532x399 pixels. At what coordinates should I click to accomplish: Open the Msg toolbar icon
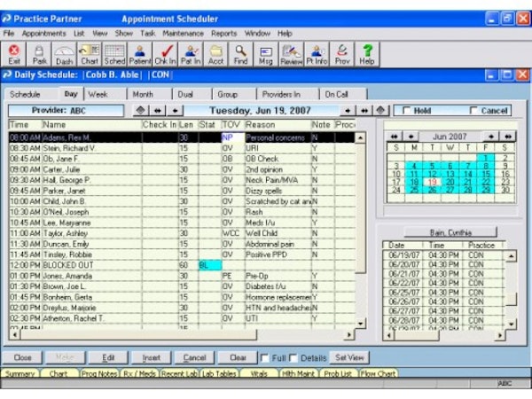[x=266, y=54]
